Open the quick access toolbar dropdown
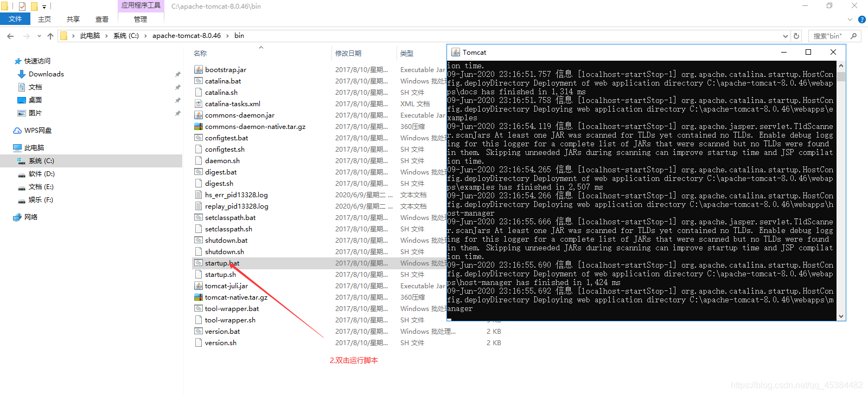This screenshot has height=395, width=868. 44,7
